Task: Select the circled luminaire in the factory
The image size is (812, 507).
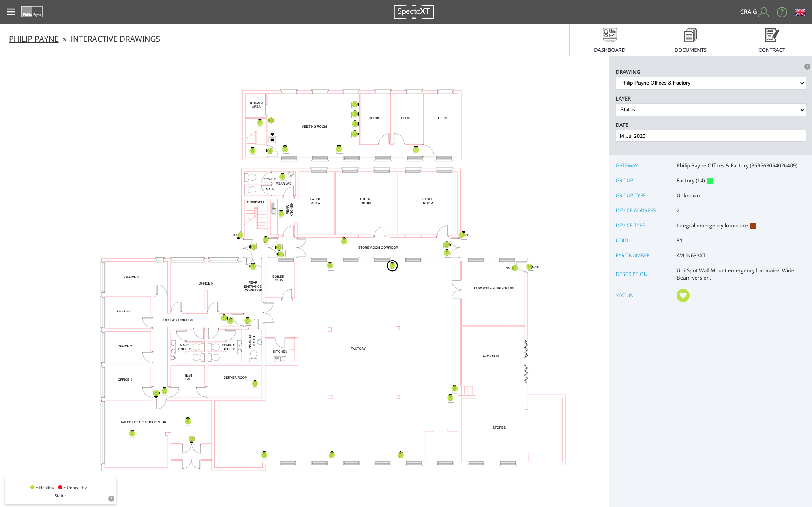Action: point(392,266)
